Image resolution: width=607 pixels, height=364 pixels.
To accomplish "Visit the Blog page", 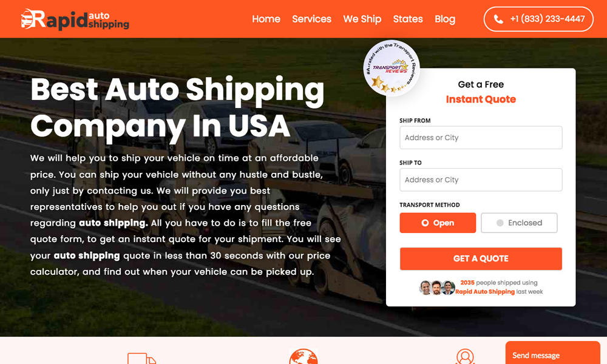I will tap(445, 19).
